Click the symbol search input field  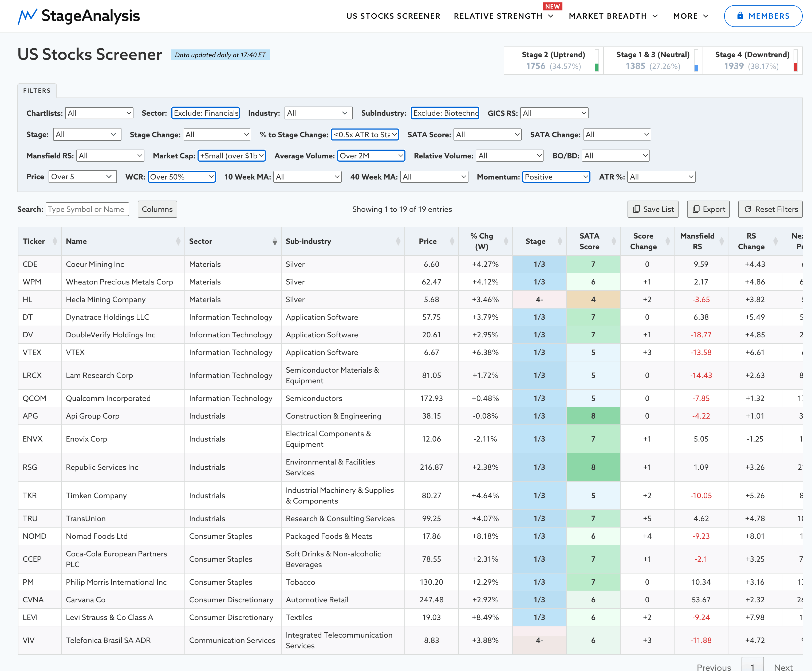pos(87,209)
